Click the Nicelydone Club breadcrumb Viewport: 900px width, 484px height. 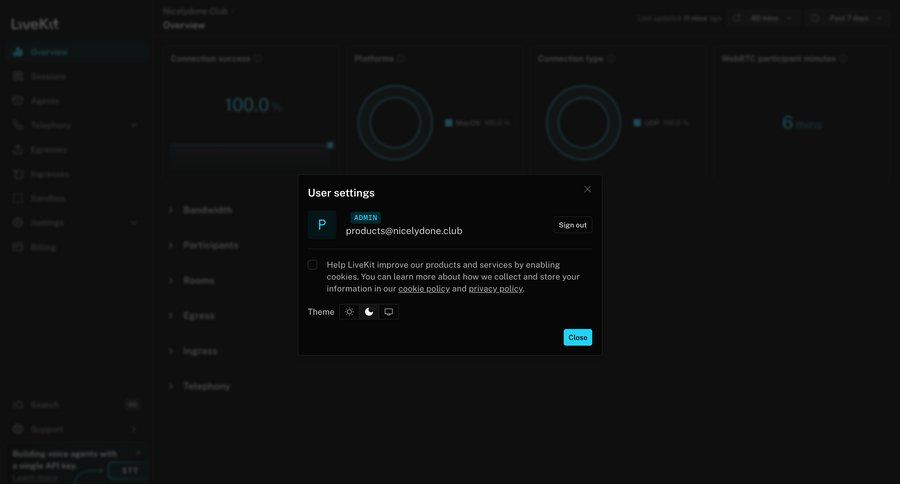(195, 11)
